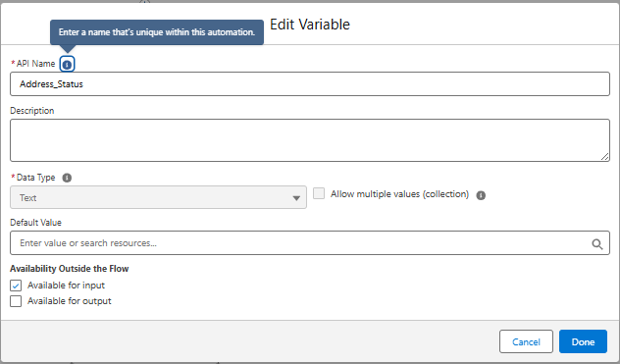Click the Data Type info icon

[67, 178]
